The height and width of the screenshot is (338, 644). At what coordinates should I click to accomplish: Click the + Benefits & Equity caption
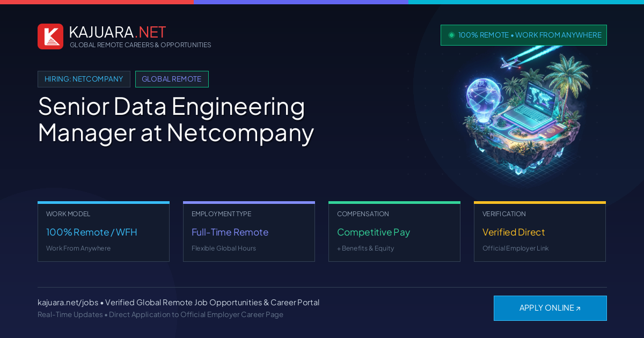[365, 248]
